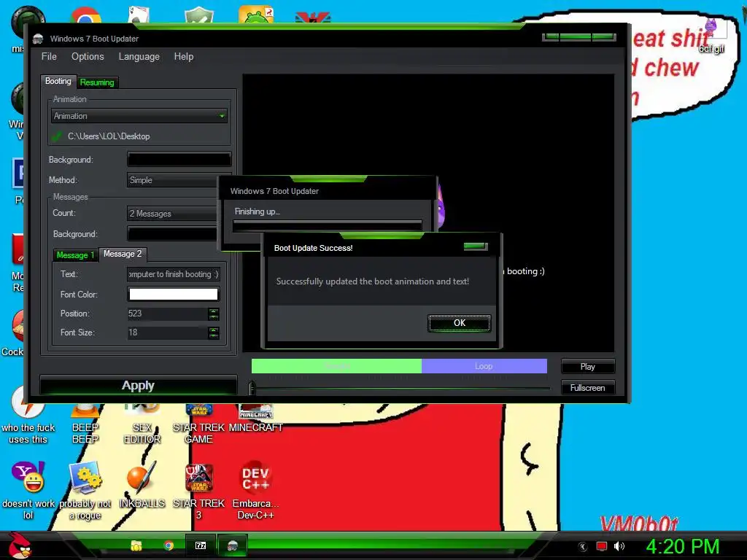747x560 pixels.
Task: Click the green timeline segment before Loop
Action: (336, 366)
